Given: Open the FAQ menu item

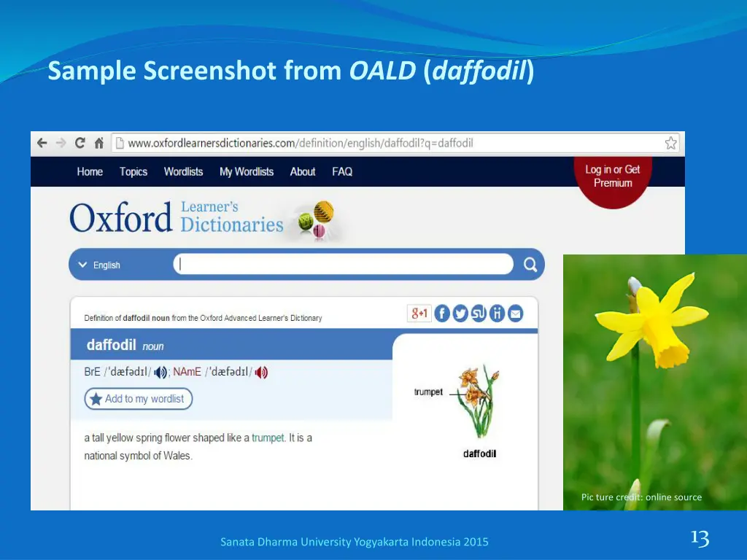Looking at the screenshot, I should coord(342,171).
